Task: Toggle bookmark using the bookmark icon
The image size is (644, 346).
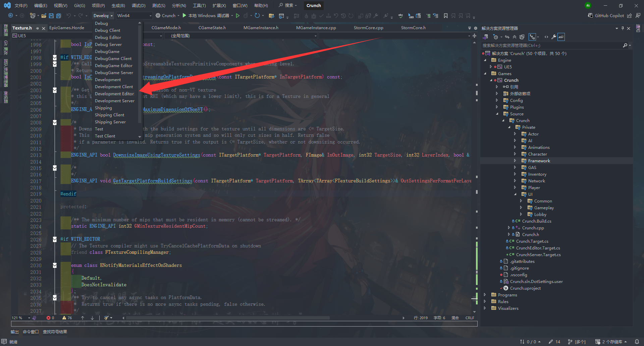Action: pyautogui.click(x=446, y=16)
